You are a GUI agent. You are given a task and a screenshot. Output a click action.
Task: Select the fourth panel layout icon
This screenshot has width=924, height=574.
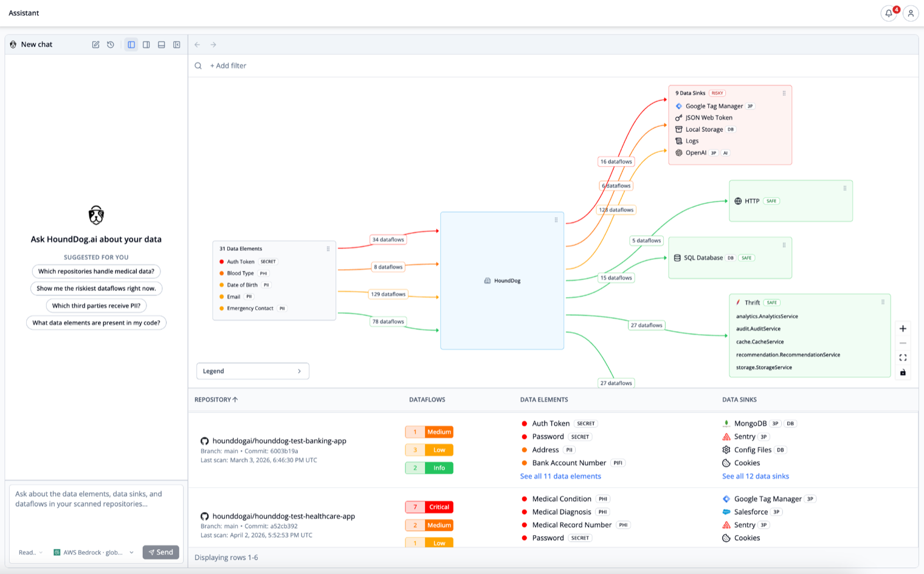177,44
